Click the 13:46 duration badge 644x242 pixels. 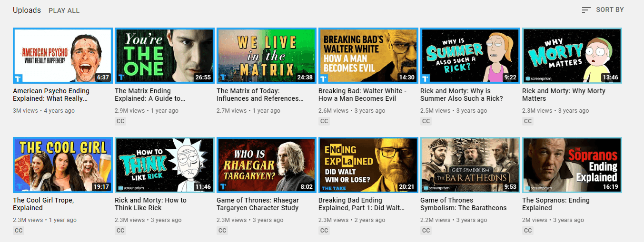[x=610, y=77]
